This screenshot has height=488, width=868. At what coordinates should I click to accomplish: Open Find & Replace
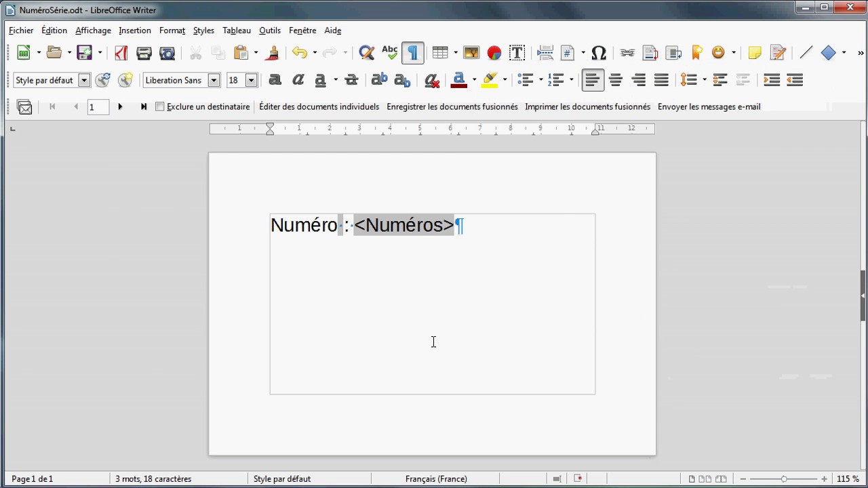366,53
